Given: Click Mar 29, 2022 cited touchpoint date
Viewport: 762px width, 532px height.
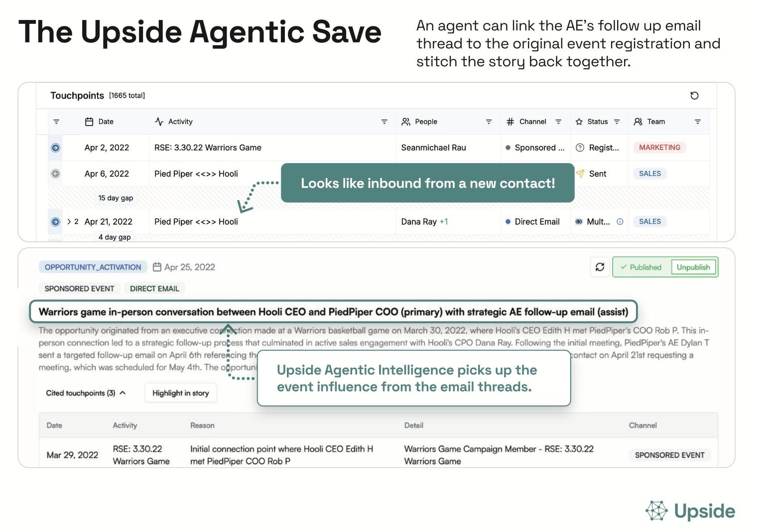Looking at the screenshot, I should pyautogui.click(x=72, y=455).
